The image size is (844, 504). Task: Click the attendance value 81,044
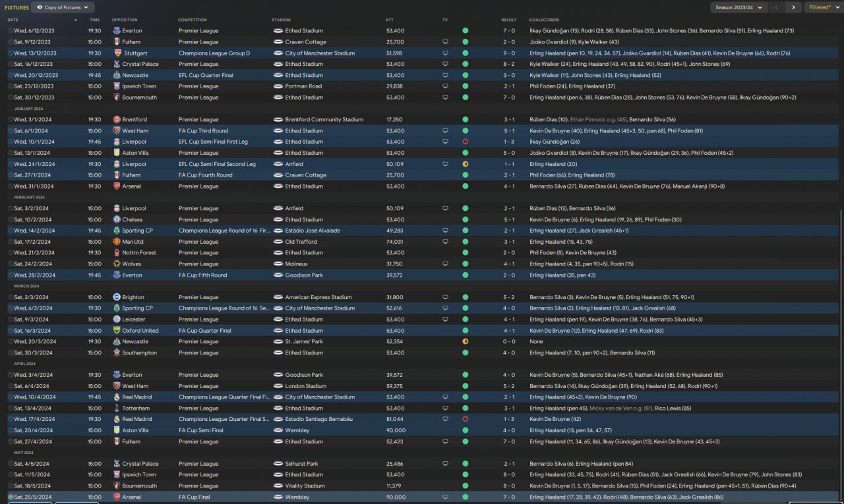[396, 419]
